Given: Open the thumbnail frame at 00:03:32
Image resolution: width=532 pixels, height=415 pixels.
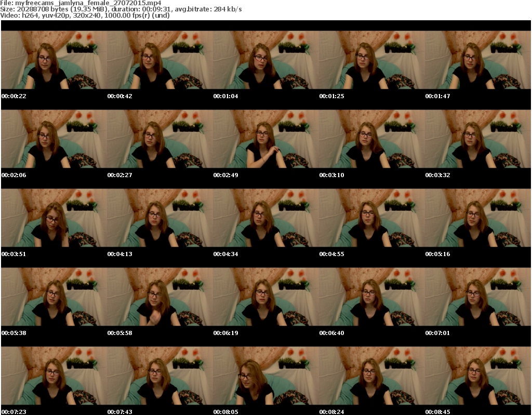Looking at the screenshot, I should coord(478,139).
